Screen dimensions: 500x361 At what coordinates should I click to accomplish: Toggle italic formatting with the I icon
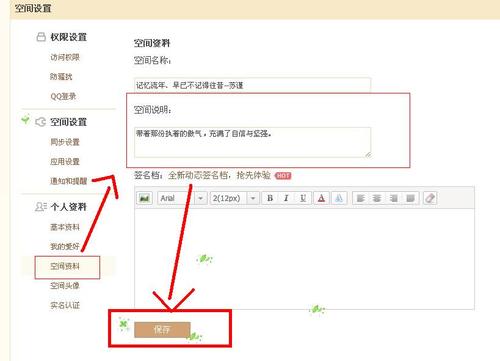(286, 198)
